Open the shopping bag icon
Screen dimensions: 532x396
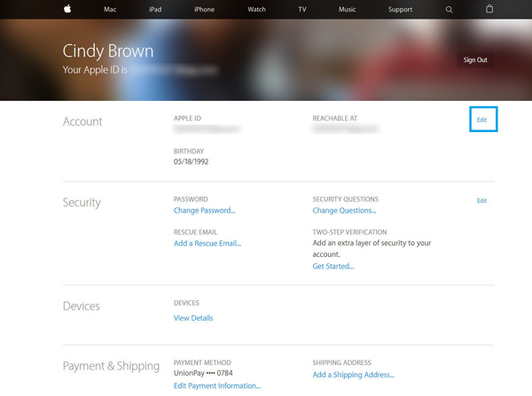489,9
